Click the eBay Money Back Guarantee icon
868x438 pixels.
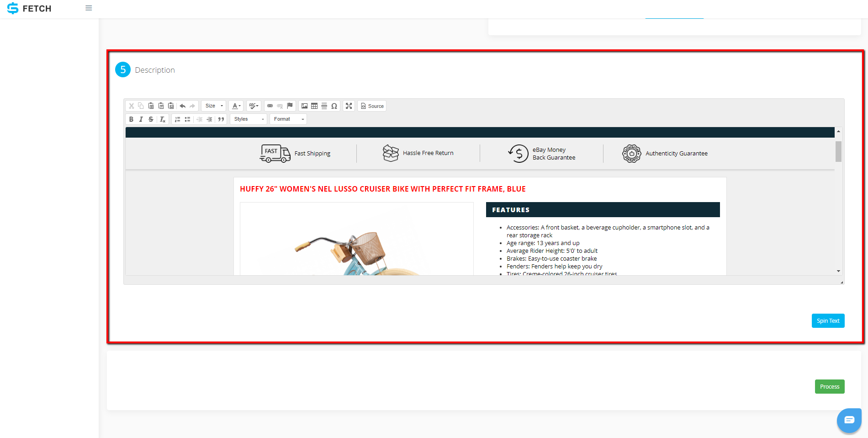coord(519,154)
